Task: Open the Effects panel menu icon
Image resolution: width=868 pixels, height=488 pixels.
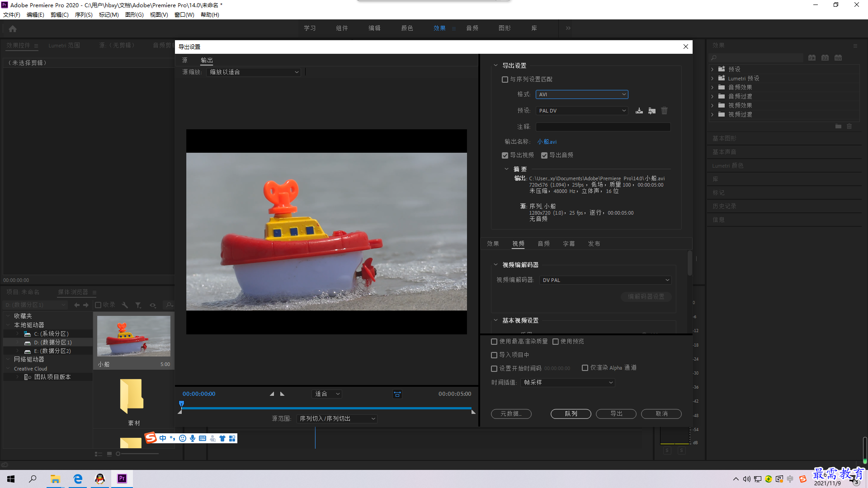Action: [x=855, y=46]
